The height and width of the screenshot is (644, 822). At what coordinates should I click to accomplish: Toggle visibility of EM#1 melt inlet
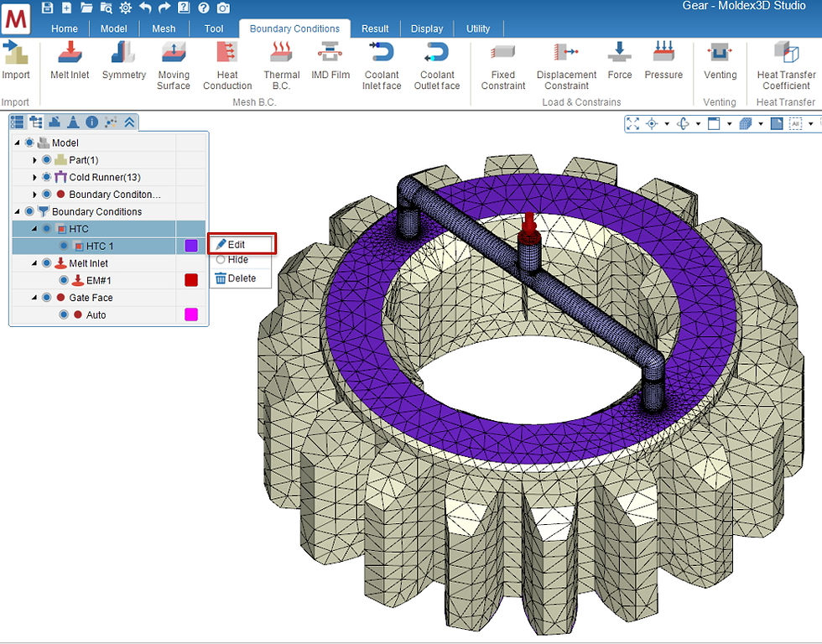tap(64, 280)
